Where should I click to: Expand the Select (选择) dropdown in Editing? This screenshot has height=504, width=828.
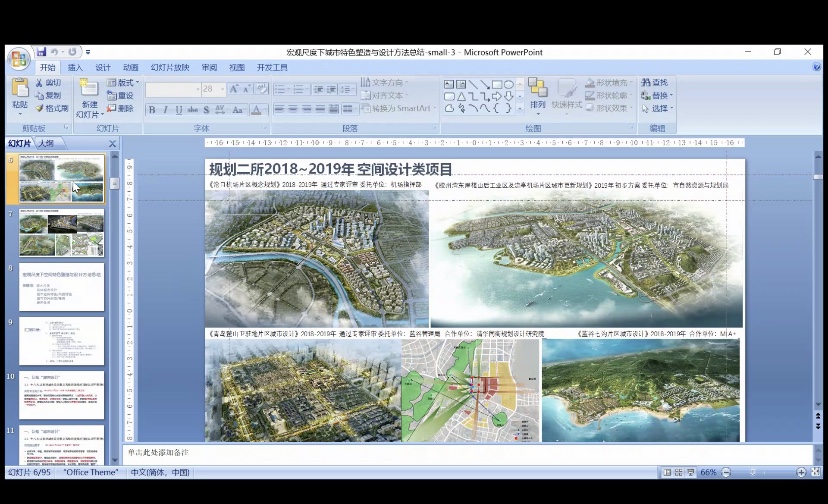pos(661,108)
